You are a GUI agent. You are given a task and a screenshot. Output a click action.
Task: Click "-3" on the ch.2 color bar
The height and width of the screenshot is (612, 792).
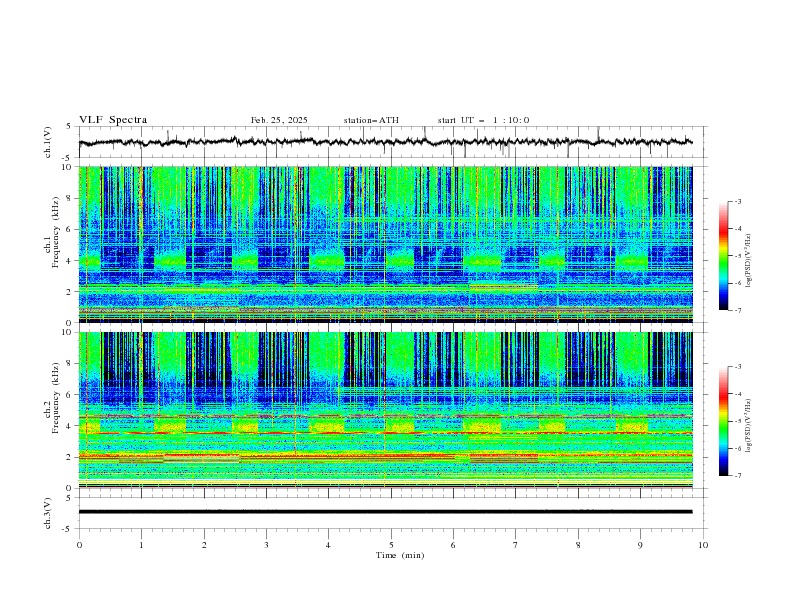pyautogui.click(x=737, y=367)
